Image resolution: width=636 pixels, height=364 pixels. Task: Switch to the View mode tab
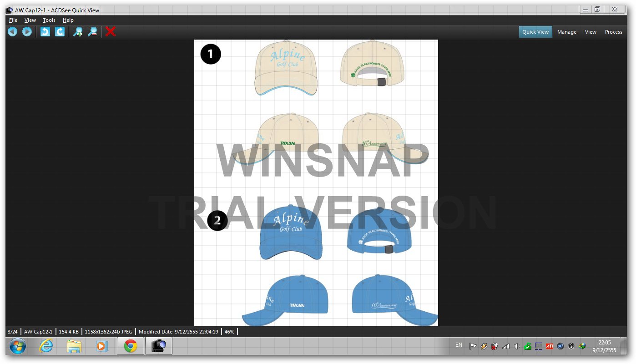(x=591, y=32)
